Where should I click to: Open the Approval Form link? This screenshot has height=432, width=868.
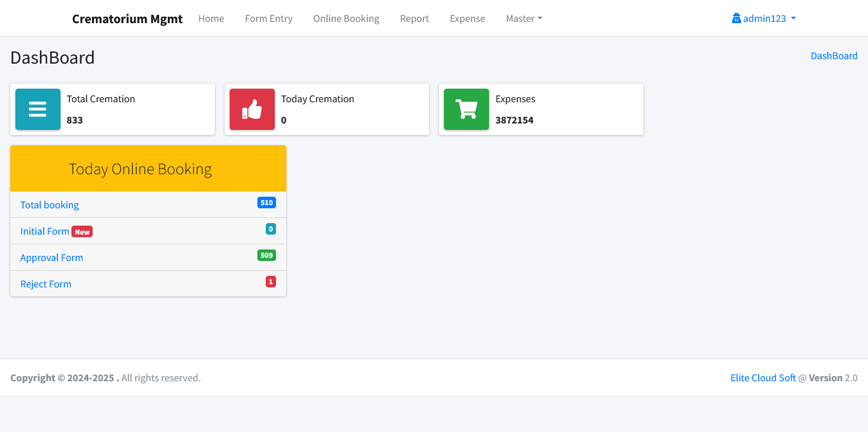click(x=51, y=258)
